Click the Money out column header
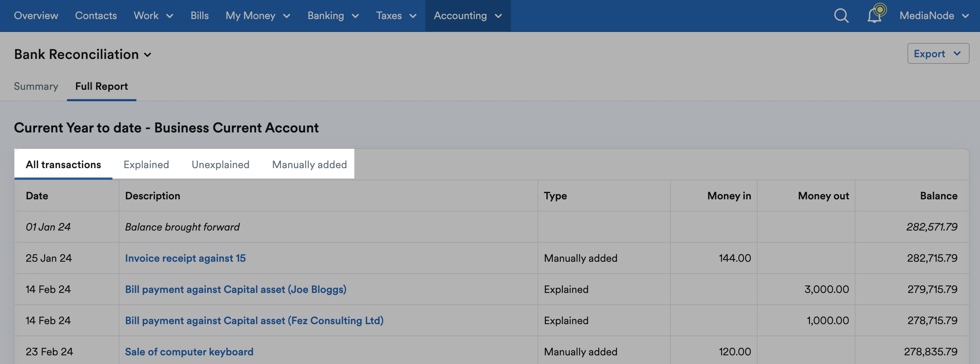 pyautogui.click(x=823, y=196)
